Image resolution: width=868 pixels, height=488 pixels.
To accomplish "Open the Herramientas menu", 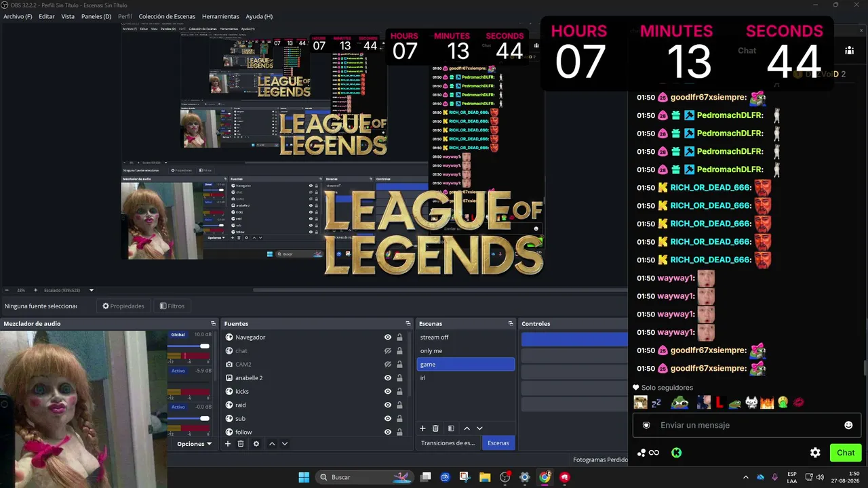I will pyautogui.click(x=220, y=16).
